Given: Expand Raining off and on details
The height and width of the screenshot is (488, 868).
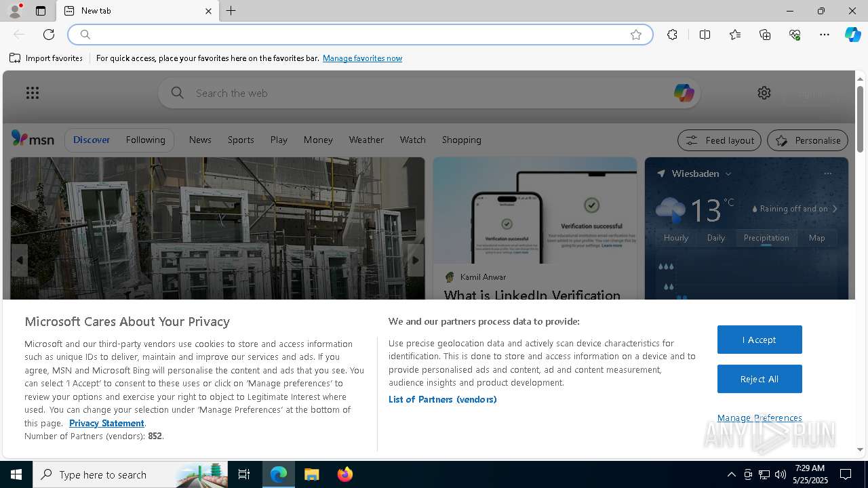Looking at the screenshot, I should click(x=795, y=209).
